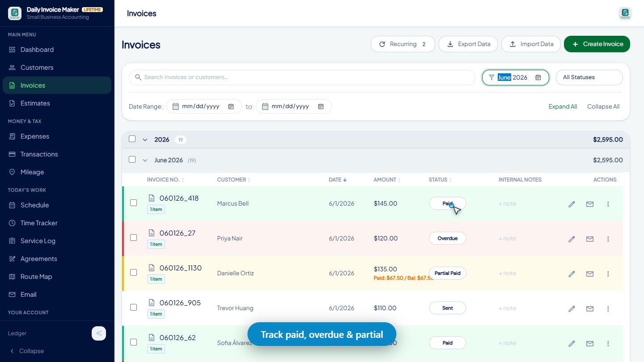This screenshot has height=362, width=644.
Task: Open Recurring invoices button
Action: click(x=403, y=44)
